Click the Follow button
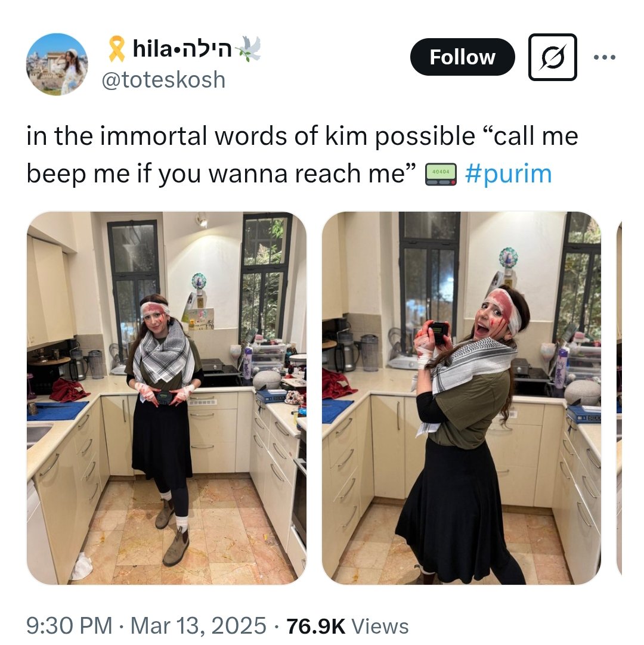The width and height of the screenshot is (644, 645). (462, 57)
